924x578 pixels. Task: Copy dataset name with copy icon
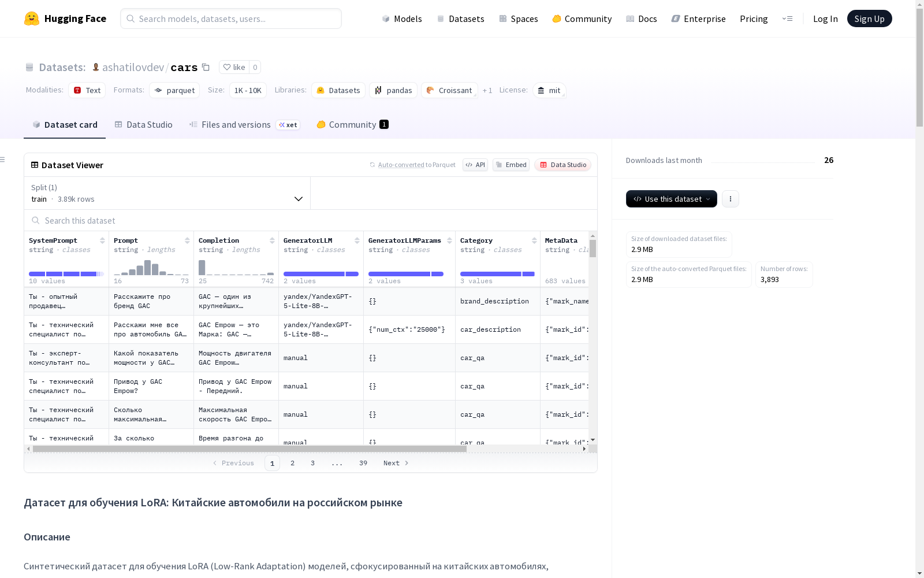pyautogui.click(x=206, y=67)
